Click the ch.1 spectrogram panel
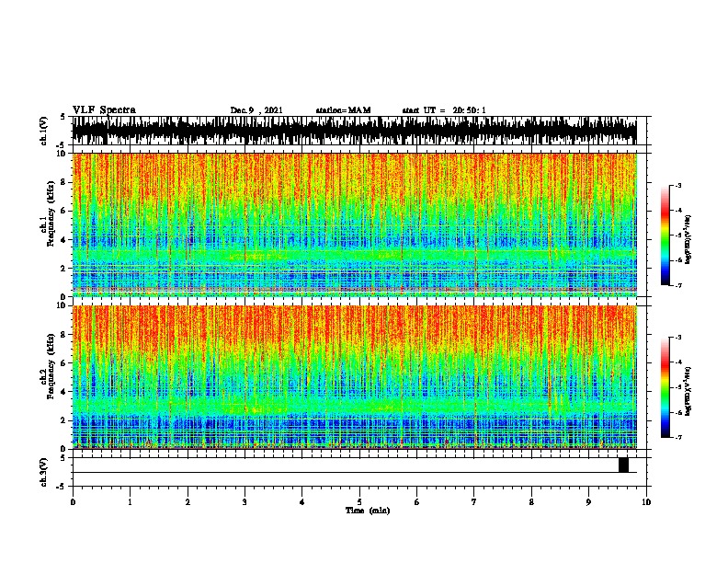Viewport: 728px width, 563px height. coord(354,224)
